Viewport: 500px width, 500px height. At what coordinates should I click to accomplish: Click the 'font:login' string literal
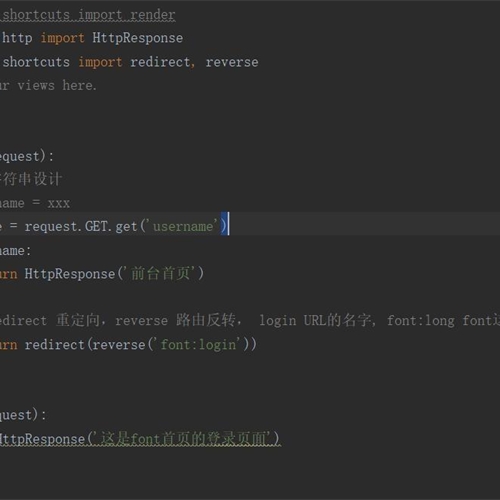(x=198, y=344)
